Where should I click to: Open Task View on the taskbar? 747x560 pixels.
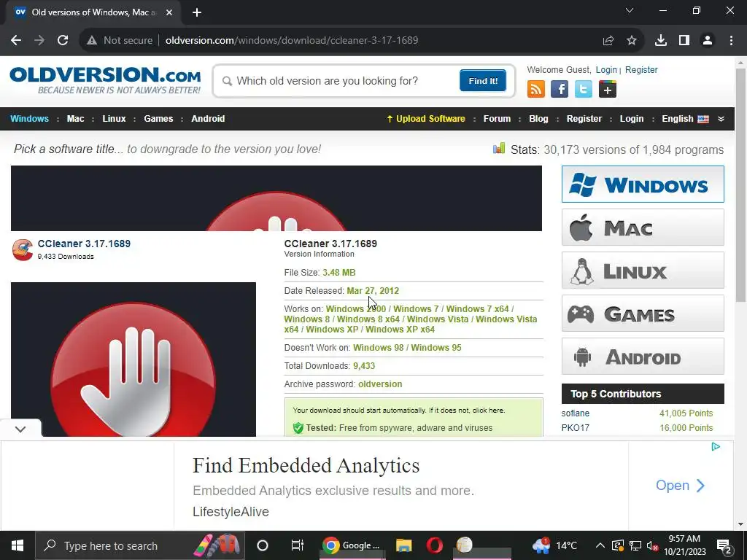(x=298, y=545)
